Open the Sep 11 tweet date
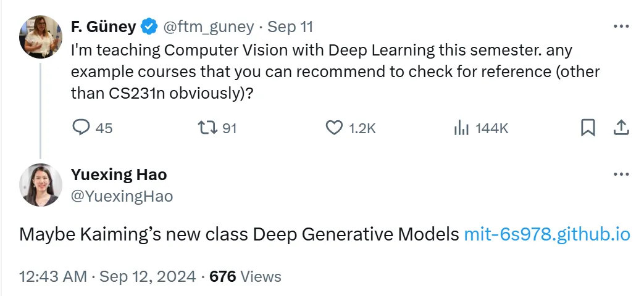Screen dimensions: 644x296 point(290,27)
